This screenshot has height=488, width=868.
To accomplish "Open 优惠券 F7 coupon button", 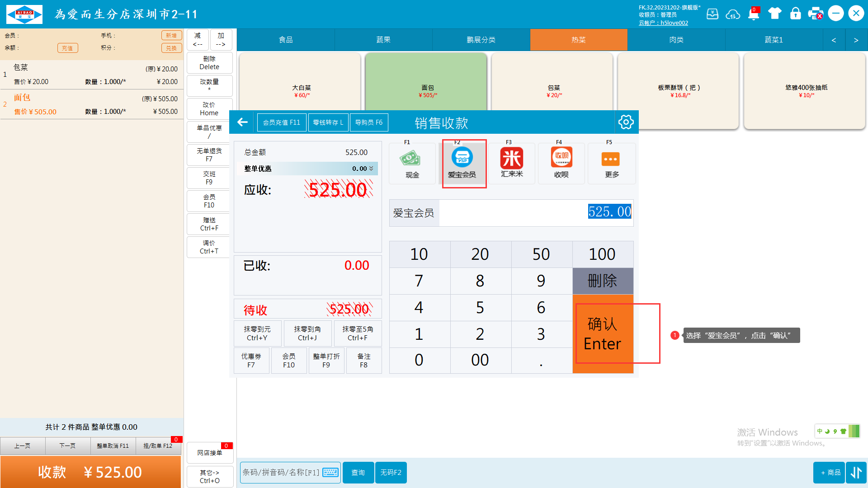I will 251,361.
